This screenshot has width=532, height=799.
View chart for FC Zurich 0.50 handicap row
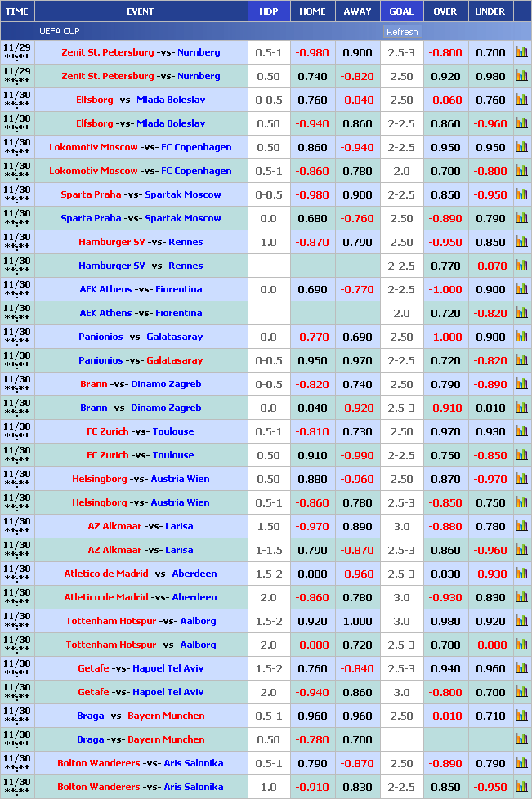pos(521,455)
